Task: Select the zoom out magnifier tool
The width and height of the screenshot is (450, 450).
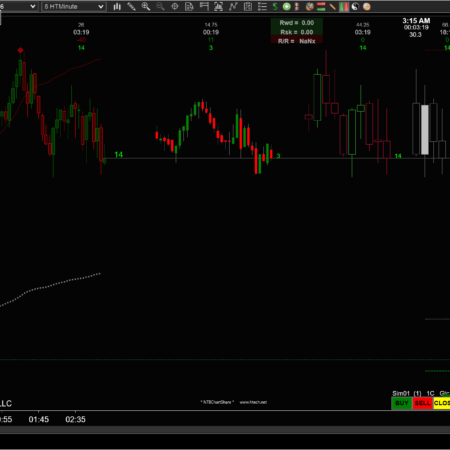Action: pyautogui.click(x=160, y=6)
